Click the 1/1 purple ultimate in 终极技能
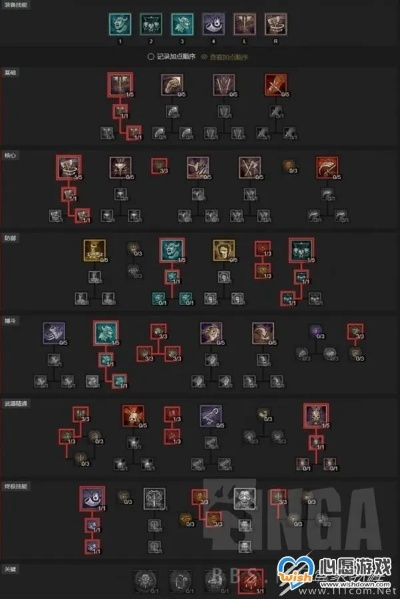Viewport: 400px width, 599px height. coord(92,499)
